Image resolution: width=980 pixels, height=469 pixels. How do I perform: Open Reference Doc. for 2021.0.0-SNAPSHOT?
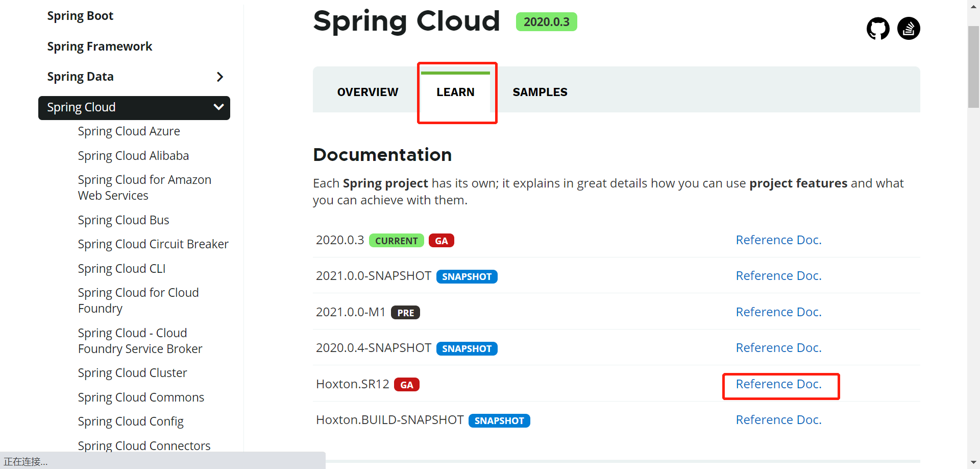778,276
